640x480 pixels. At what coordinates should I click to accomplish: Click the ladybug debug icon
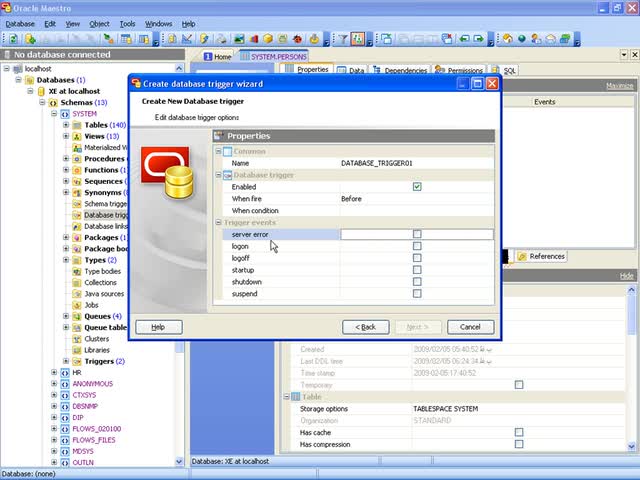297,39
